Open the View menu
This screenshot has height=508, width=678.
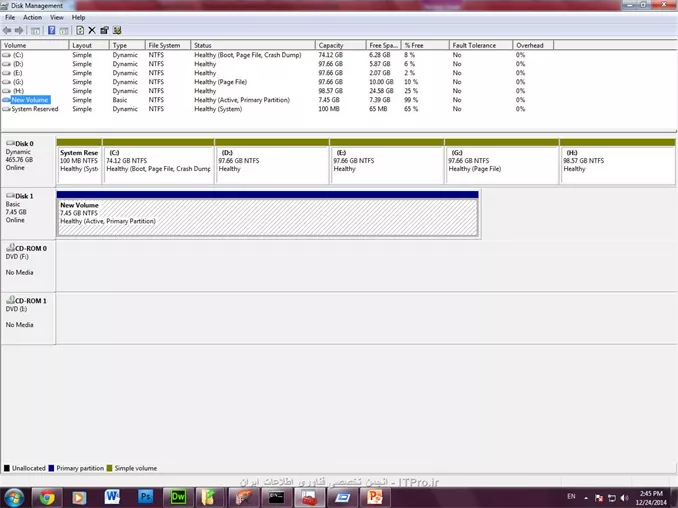(x=57, y=17)
